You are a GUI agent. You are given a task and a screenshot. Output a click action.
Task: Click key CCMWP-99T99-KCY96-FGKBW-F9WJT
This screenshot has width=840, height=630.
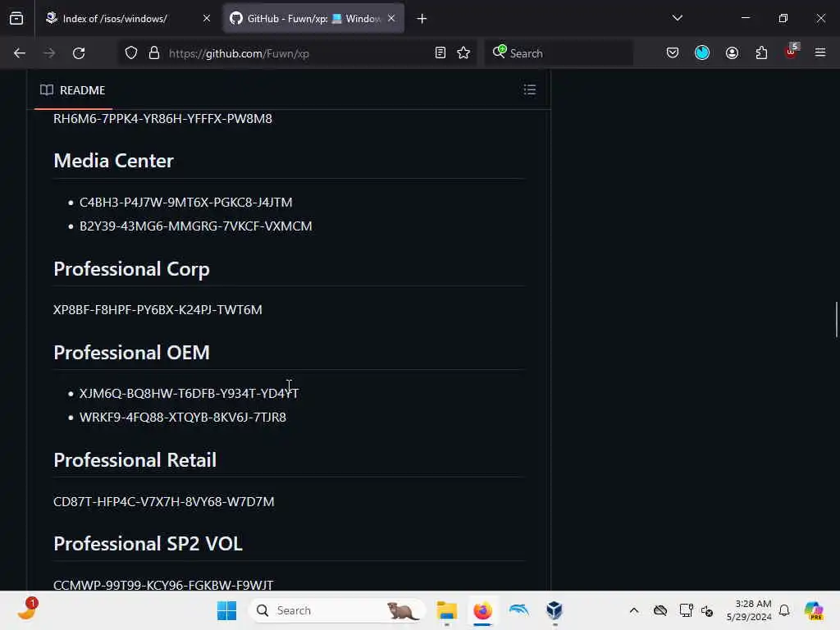[163, 585]
